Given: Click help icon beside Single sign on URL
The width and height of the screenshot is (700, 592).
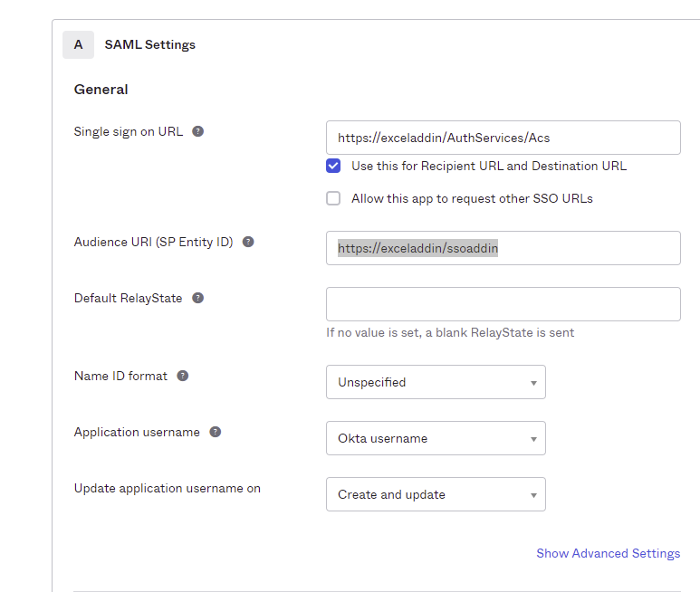Looking at the screenshot, I should click(198, 131).
